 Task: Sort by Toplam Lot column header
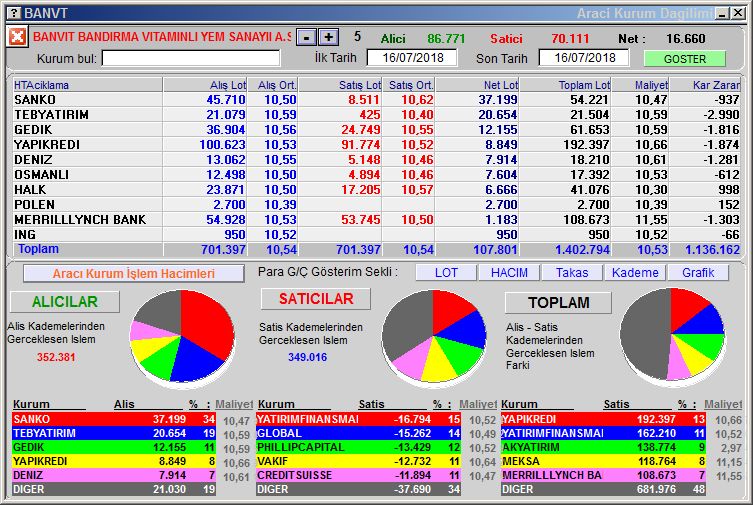pos(565,85)
